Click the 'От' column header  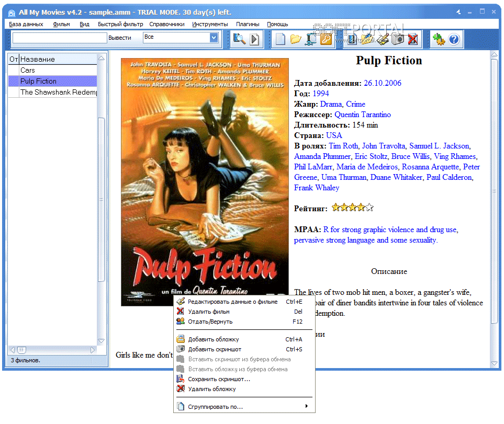click(14, 60)
